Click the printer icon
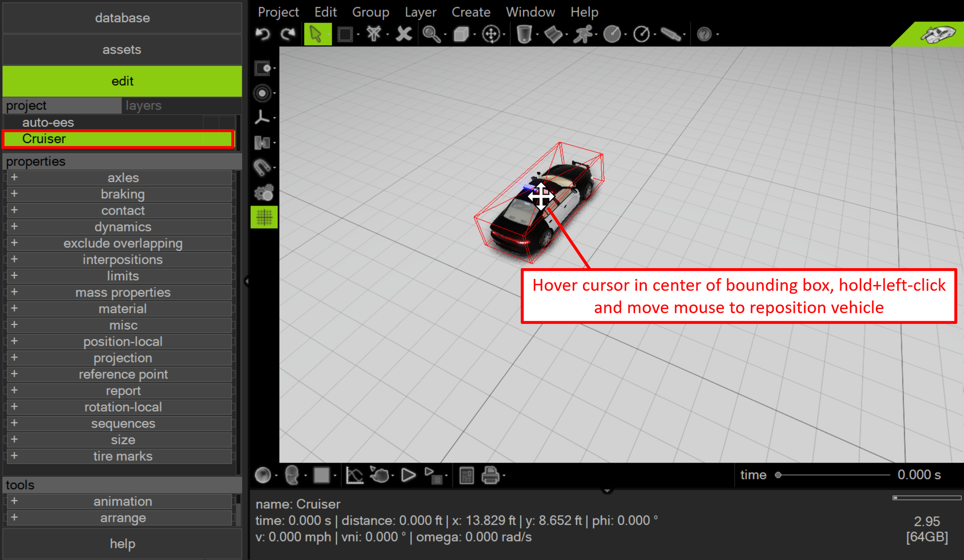 pyautogui.click(x=490, y=475)
